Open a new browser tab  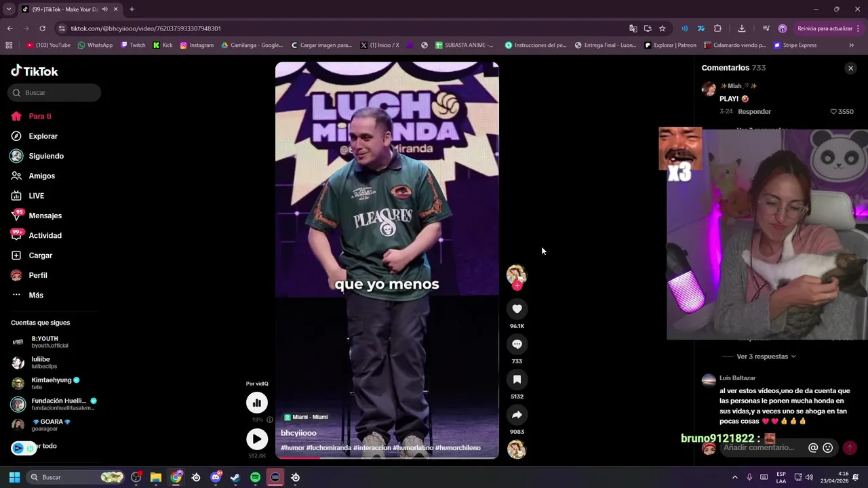tap(132, 9)
